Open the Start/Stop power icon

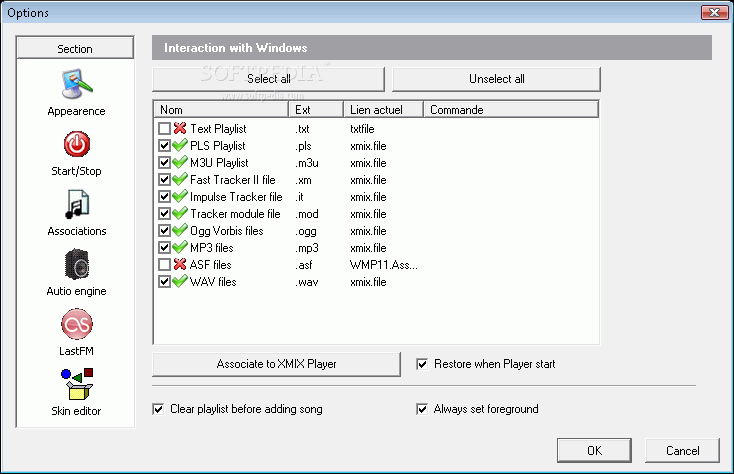click(x=77, y=144)
